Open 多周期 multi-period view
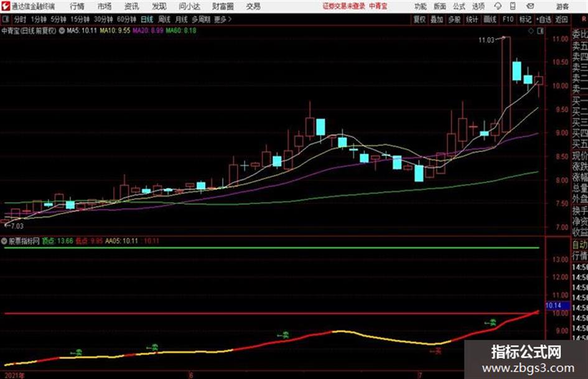588x379 pixels. (x=201, y=19)
